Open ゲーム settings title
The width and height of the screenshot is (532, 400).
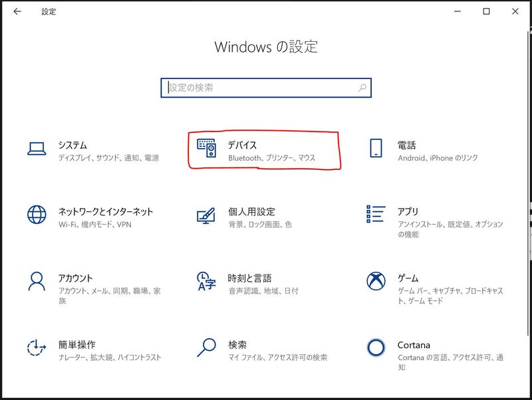point(408,278)
